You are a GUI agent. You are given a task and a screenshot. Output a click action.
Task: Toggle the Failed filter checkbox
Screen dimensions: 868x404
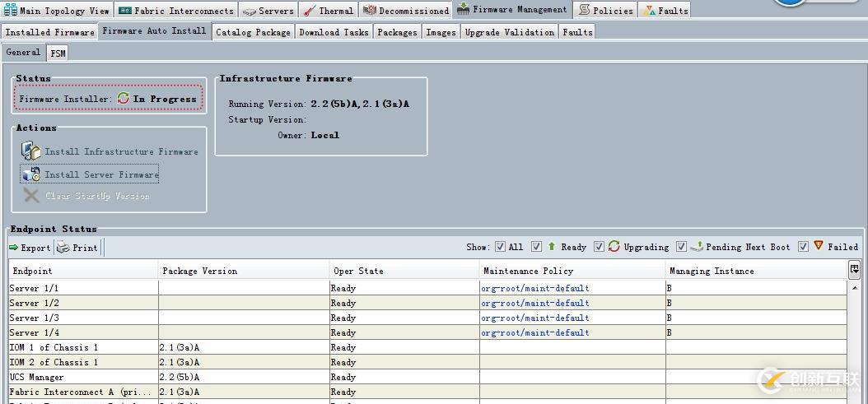(803, 247)
